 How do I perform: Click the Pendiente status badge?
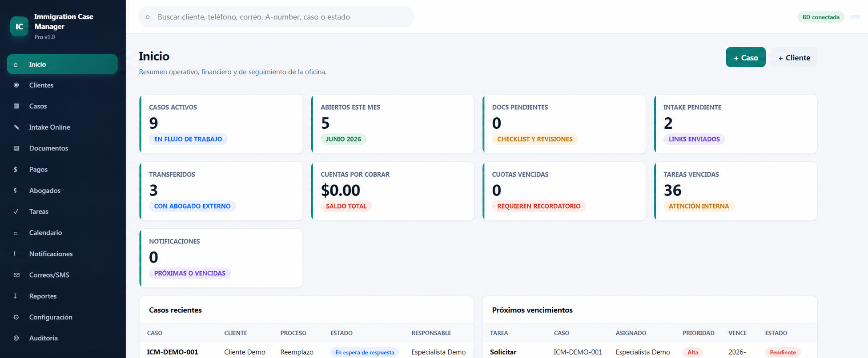783,352
